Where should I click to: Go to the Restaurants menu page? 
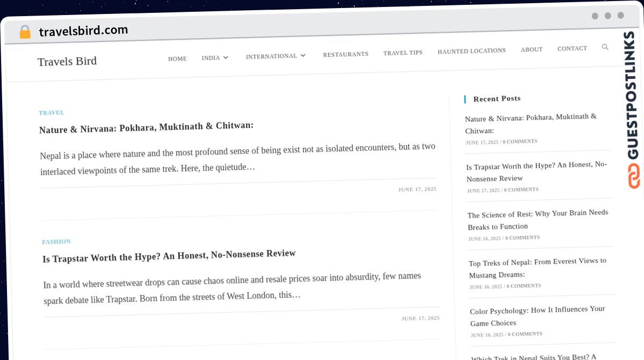(345, 54)
